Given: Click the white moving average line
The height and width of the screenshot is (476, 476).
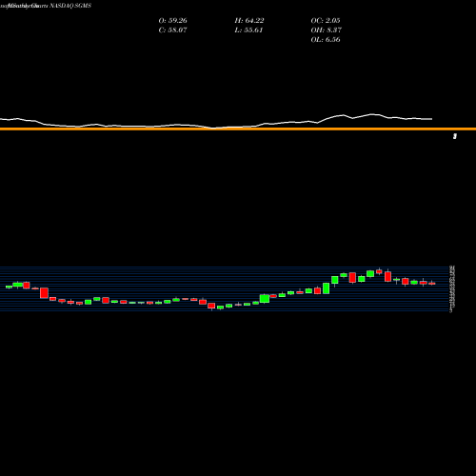Looking at the screenshot, I should (x=216, y=122).
